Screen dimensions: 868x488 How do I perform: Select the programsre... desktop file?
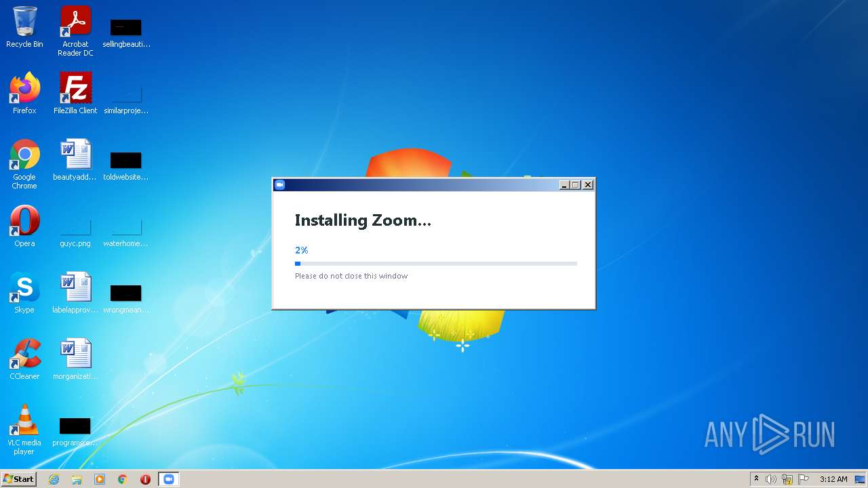[x=75, y=431]
